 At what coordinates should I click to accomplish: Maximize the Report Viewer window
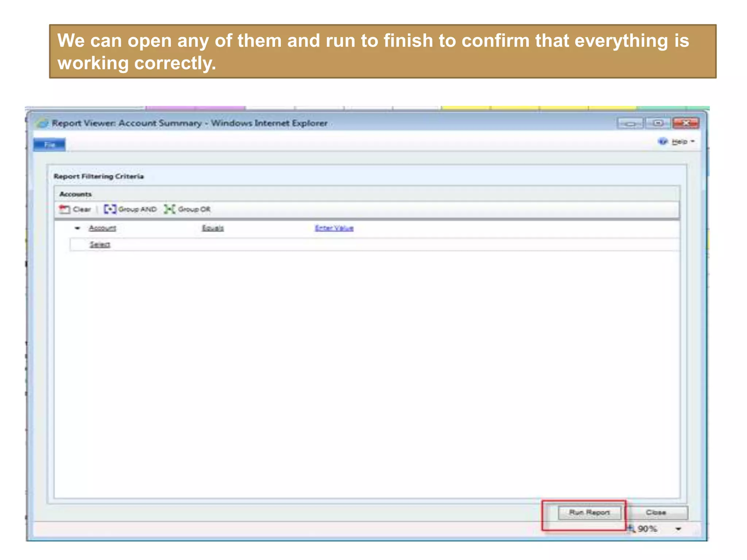658,123
